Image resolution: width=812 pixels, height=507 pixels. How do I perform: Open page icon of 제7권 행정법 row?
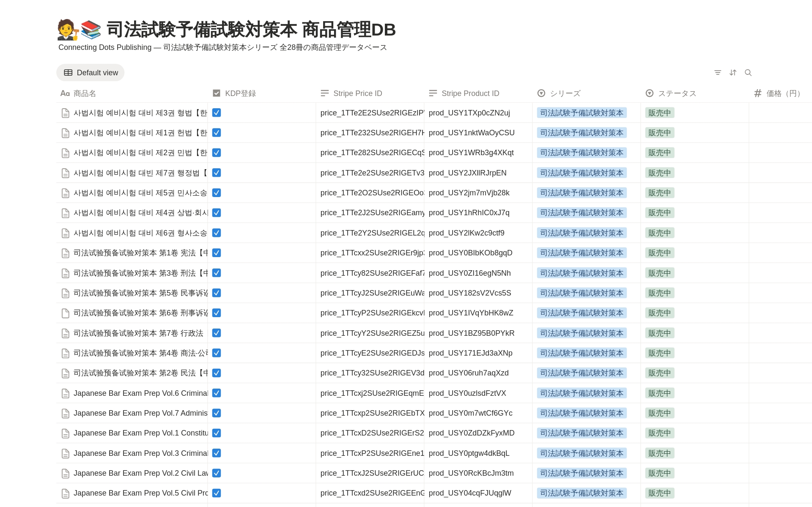66,173
